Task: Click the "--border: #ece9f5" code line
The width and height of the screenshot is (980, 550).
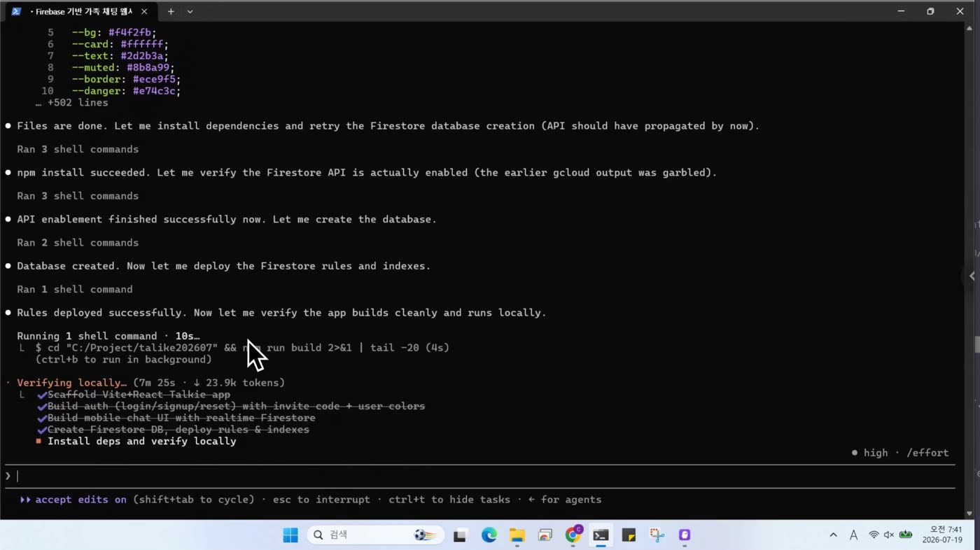Action: pos(126,79)
